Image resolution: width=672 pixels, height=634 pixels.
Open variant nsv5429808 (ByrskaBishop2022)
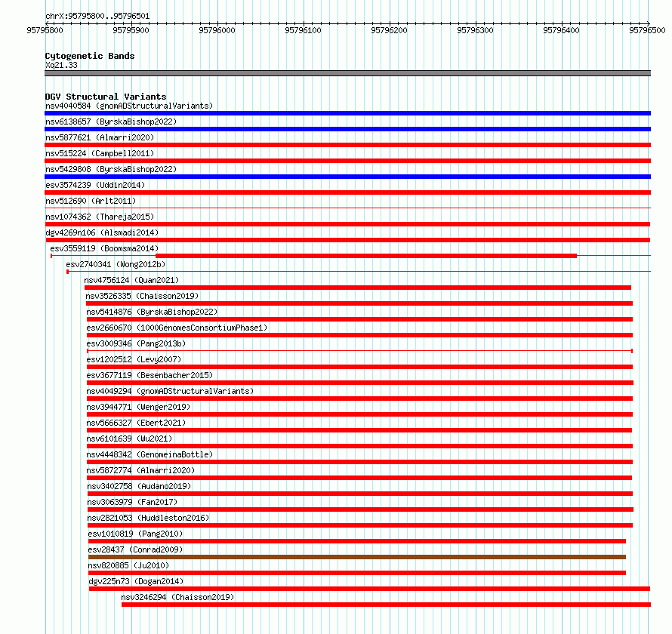111,169
